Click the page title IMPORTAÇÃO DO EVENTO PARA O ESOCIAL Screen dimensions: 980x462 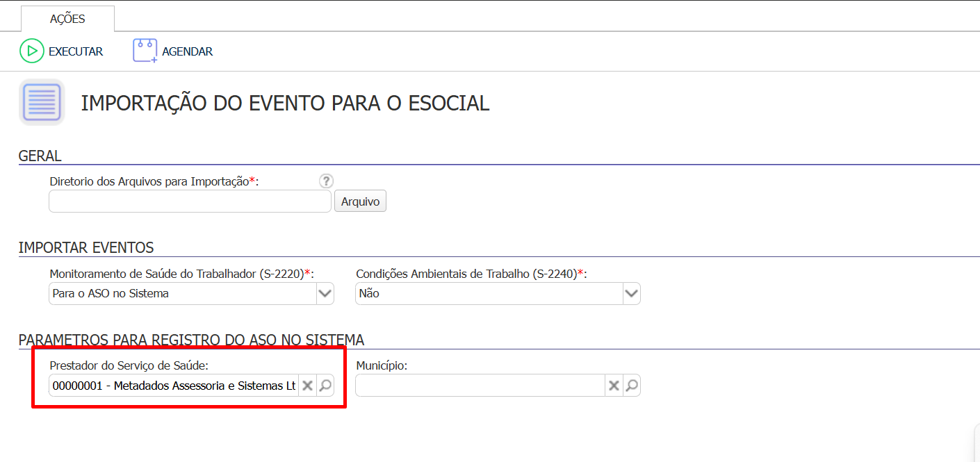pos(285,103)
